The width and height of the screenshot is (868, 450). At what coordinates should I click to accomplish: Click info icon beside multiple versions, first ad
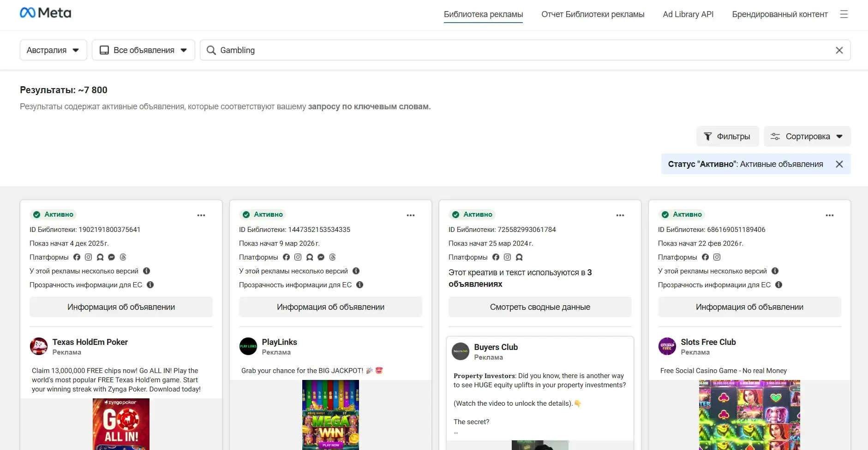[146, 271]
